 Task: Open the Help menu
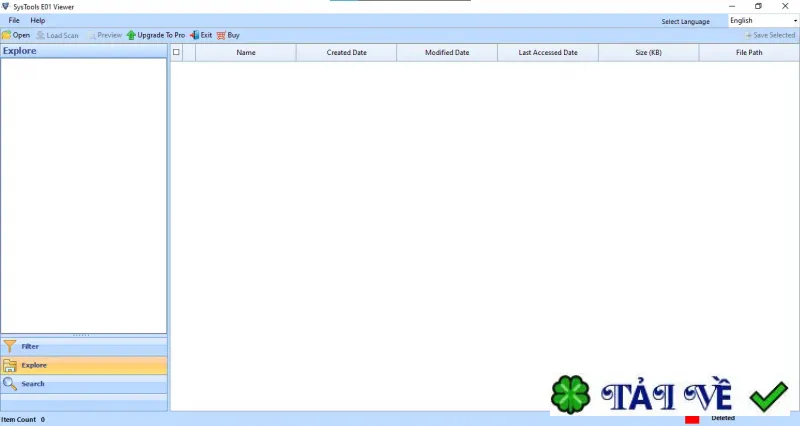38,20
